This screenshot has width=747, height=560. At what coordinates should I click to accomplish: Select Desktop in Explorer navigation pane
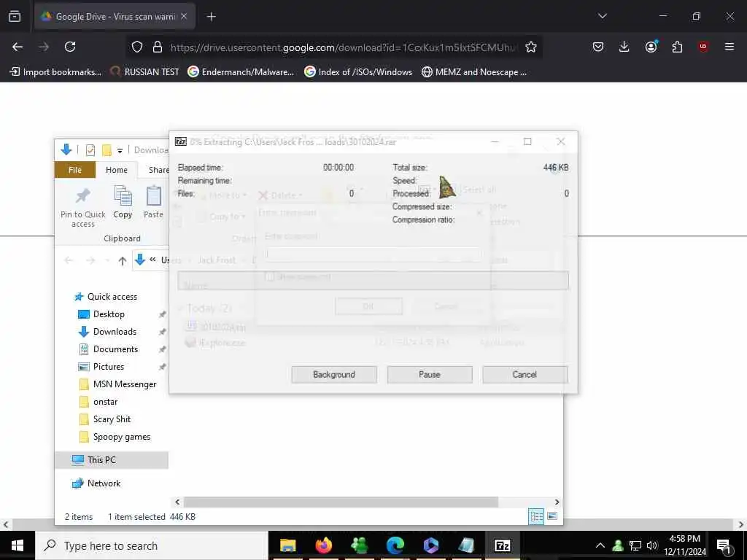(109, 314)
